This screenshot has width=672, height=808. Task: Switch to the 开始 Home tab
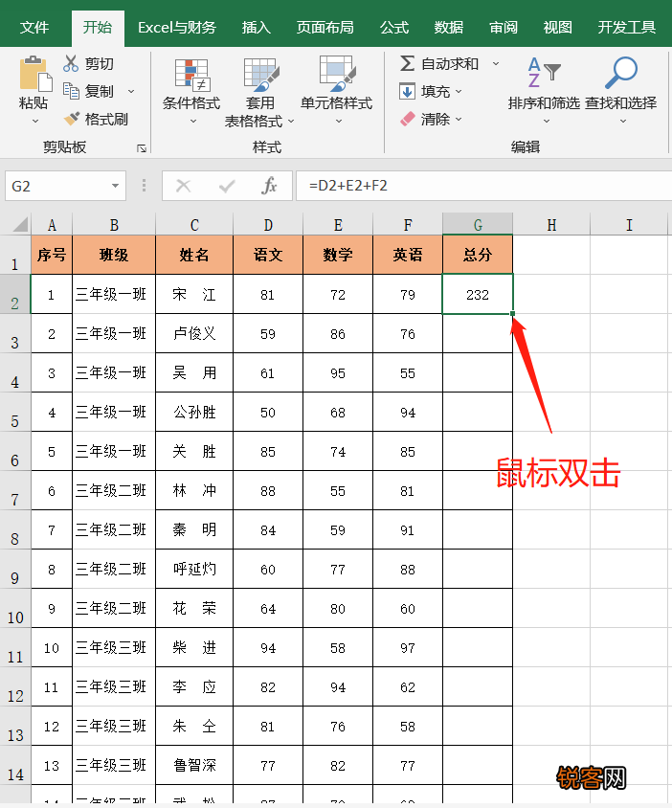pos(98,28)
